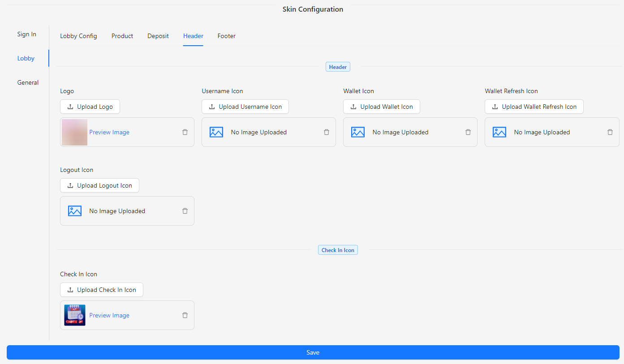
Task: Delete the Check In Icon image
Action: [x=185, y=315]
